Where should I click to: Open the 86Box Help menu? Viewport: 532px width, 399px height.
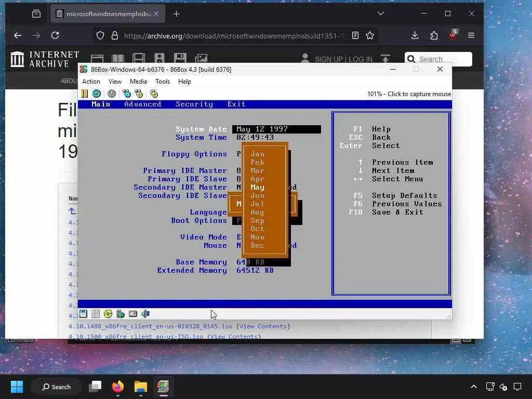[184, 82]
